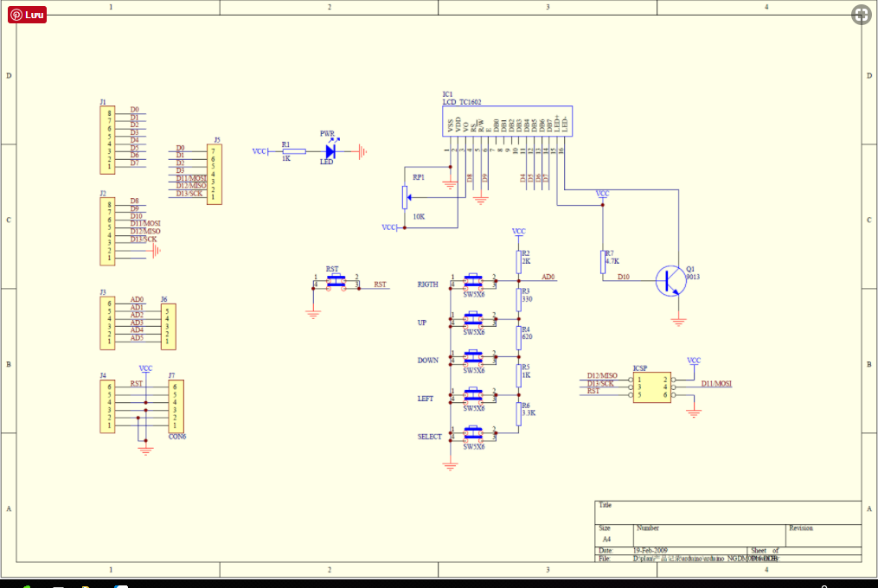Select the 'J6' connector designator
Screen dimensions: 878x588
pyautogui.click(x=164, y=299)
